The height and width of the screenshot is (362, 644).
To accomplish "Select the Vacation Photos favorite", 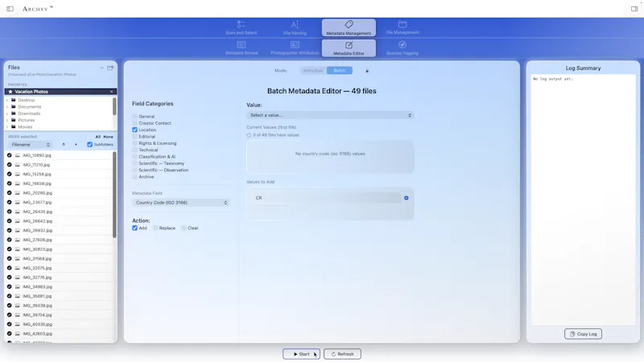I will (x=61, y=92).
